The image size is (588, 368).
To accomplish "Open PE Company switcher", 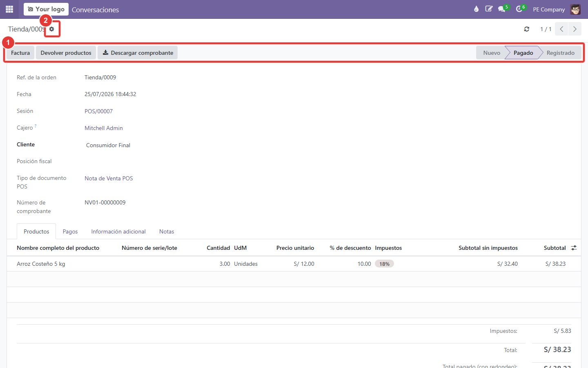I will pos(549,9).
